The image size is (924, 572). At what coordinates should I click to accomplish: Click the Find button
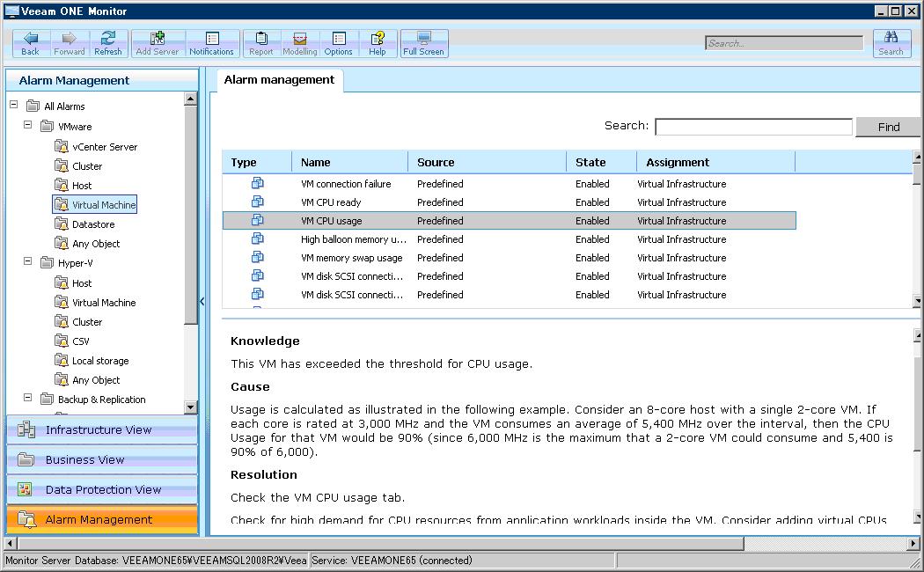coord(888,127)
